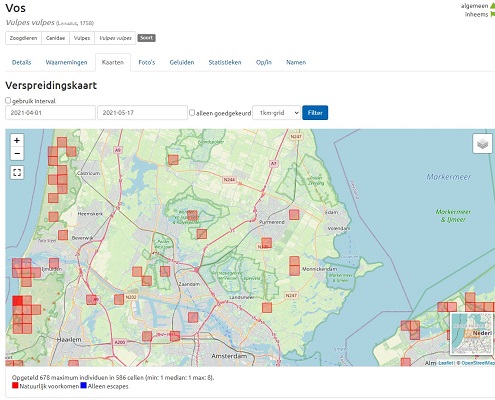Click the Amsterdam city label on map

point(229,356)
